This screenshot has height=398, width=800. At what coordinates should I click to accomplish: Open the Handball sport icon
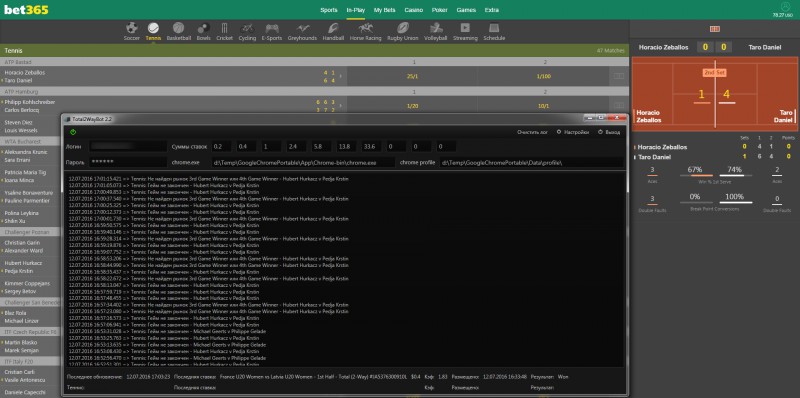(x=333, y=28)
